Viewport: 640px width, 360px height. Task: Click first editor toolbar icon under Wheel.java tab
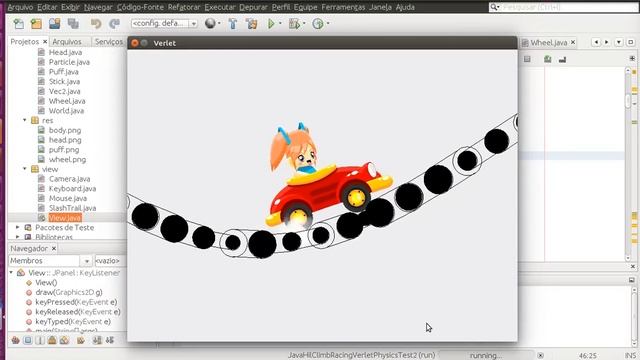pos(527,59)
